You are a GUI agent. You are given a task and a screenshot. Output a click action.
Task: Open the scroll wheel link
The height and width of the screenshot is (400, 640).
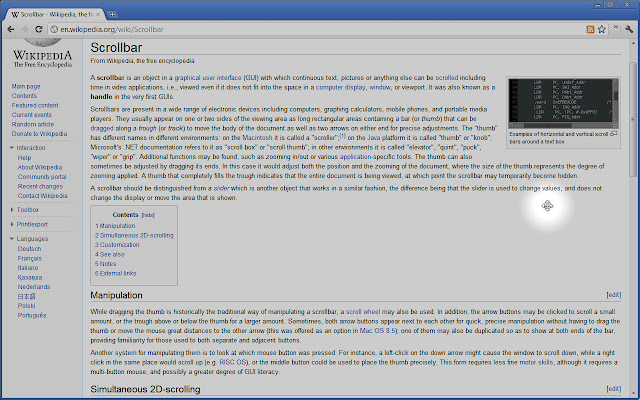(363, 312)
